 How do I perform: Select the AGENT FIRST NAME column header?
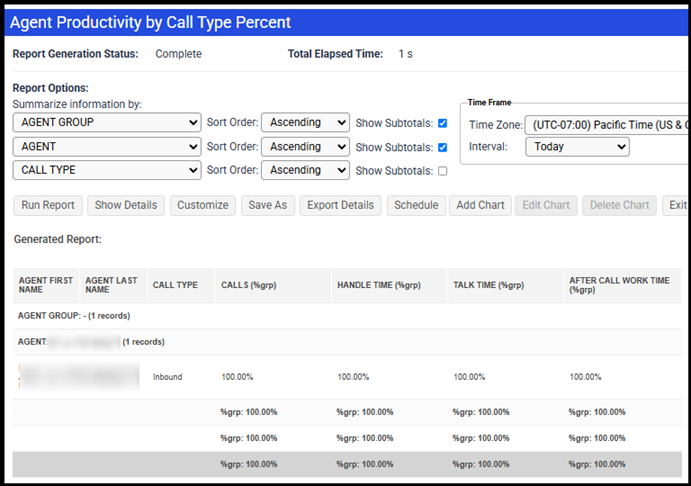pos(46,286)
